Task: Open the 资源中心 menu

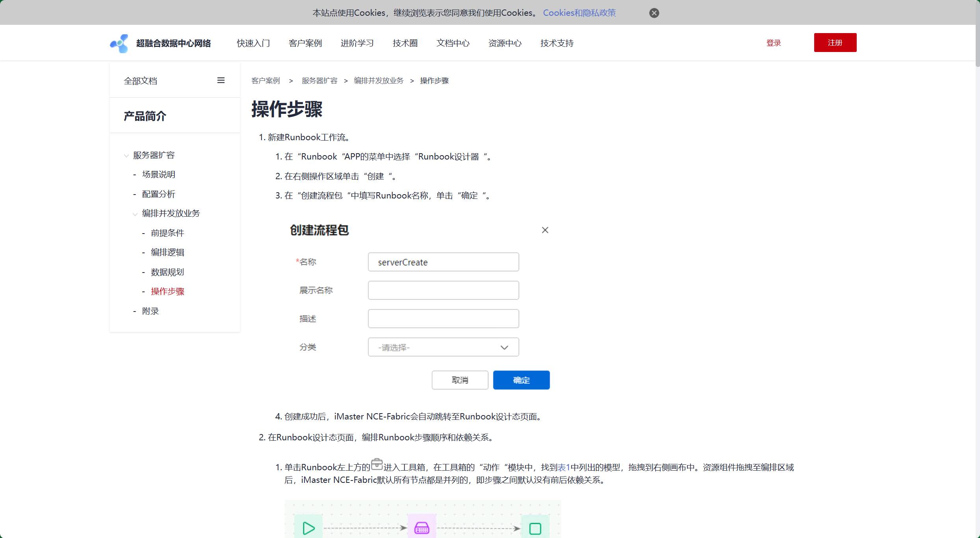Action: (505, 43)
